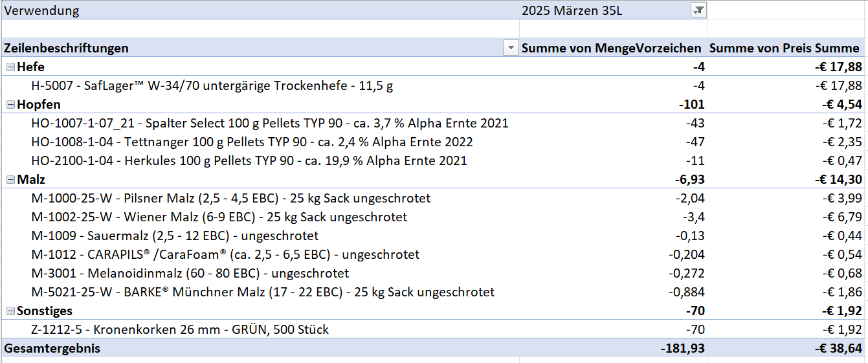The width and height of the screenshot is (868, 363).
Task: Click the Gesamtergebnis total row label
Action: [52, 348]
